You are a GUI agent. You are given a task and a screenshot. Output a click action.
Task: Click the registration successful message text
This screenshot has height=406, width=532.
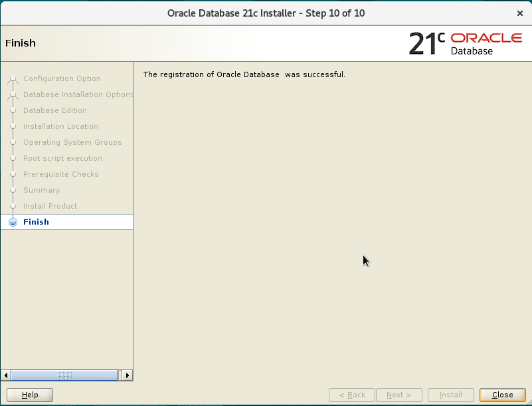click(244, 74)
